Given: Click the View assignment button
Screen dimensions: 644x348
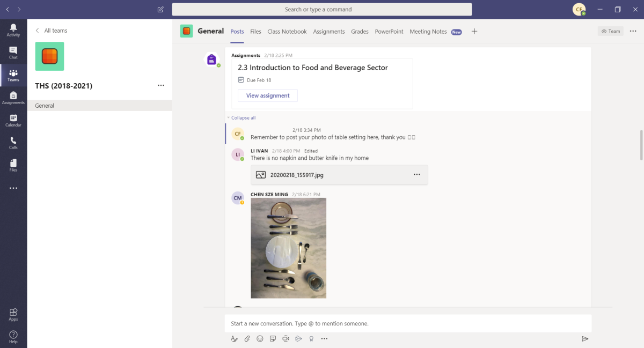Looking at the screenshot, I should 267,95.
